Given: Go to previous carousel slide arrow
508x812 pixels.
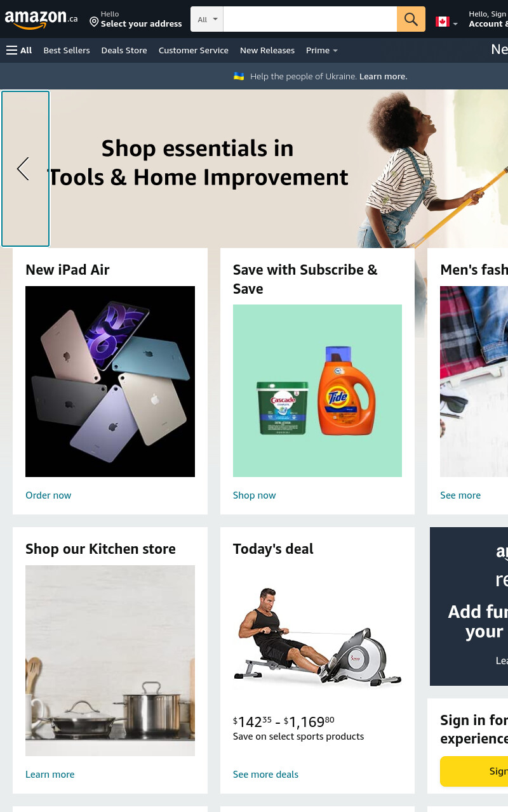Looking at the screenshot, I should pos(25,169).
